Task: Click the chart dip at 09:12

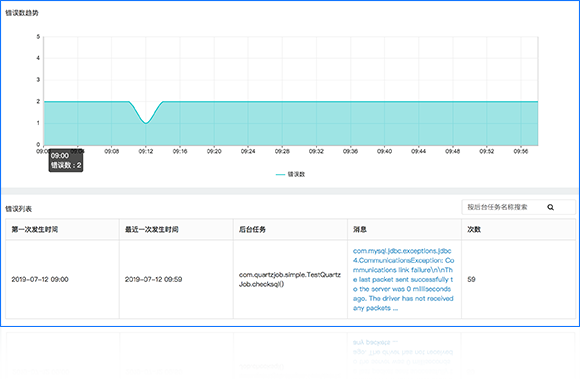Action: pyautogui.click(x=146, y=123)
